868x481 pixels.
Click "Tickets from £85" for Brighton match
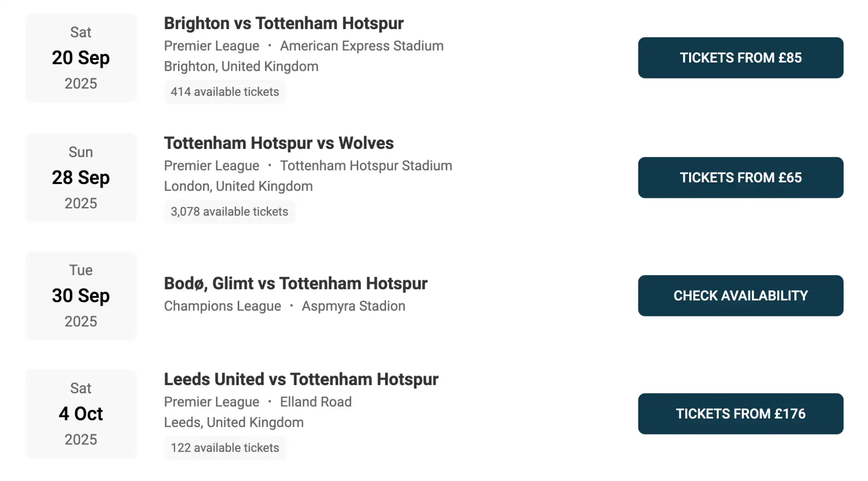[x=740, y=58]
